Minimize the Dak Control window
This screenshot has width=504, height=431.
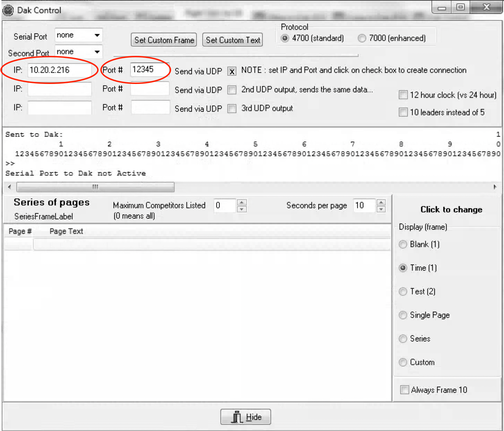(x=442, y=7)
